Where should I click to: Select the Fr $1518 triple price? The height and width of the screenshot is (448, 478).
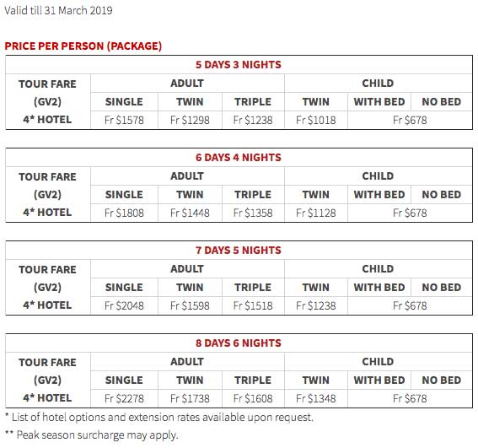pos(253,305)
